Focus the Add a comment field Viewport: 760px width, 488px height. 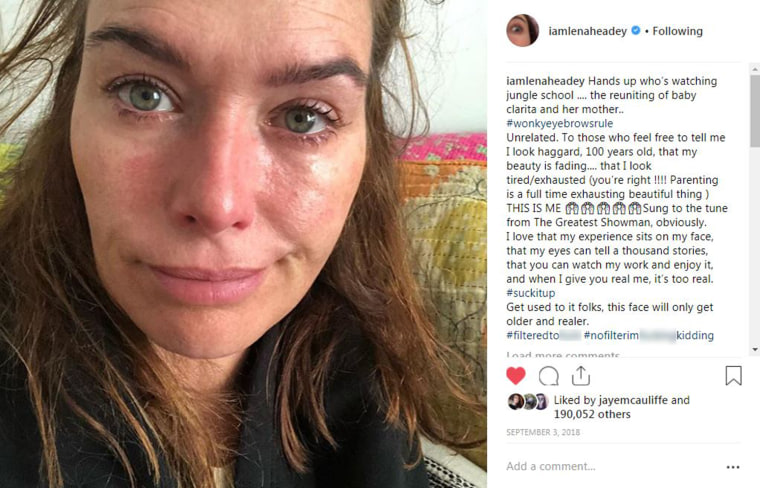pyautogui.click(x=613, y=466)
